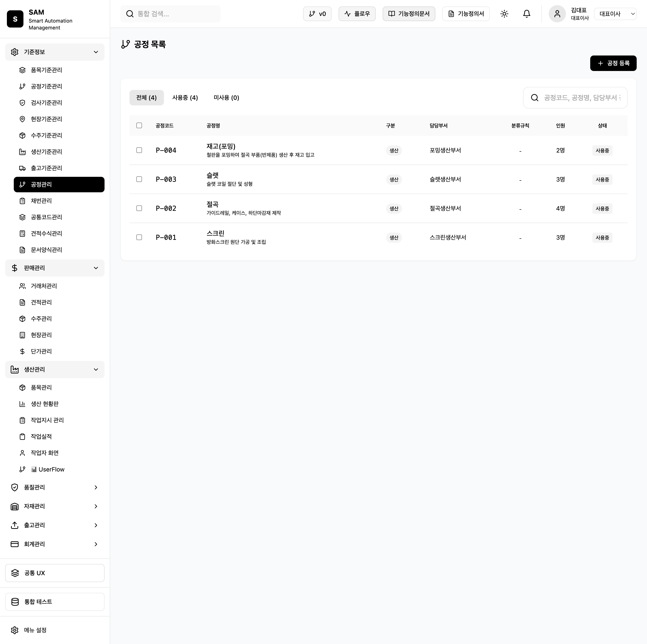Open 생산 현황판 chart menu item
The image size is (647, 644).
coord(45,404)
